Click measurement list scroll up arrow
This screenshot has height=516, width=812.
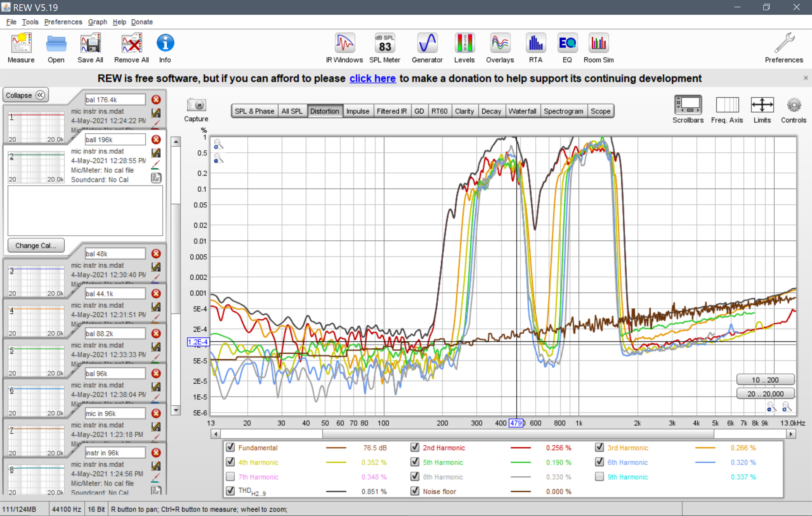tap(176, 142)
